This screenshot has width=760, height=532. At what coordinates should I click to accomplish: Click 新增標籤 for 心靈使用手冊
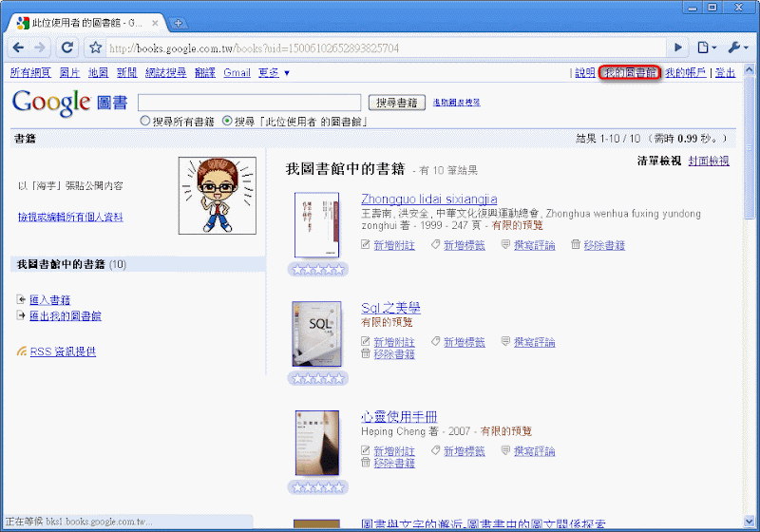tap(465, 451)
